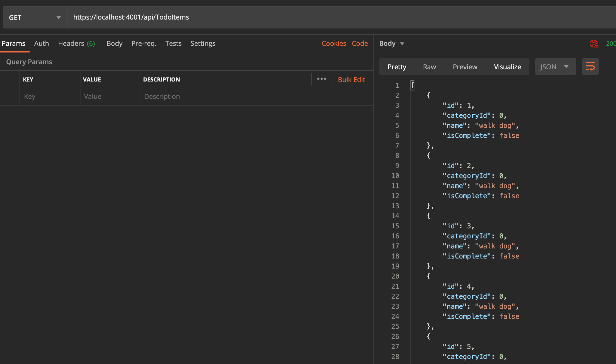
Task: Expand the response Body dropdown
Action: [x=391, y=44]
